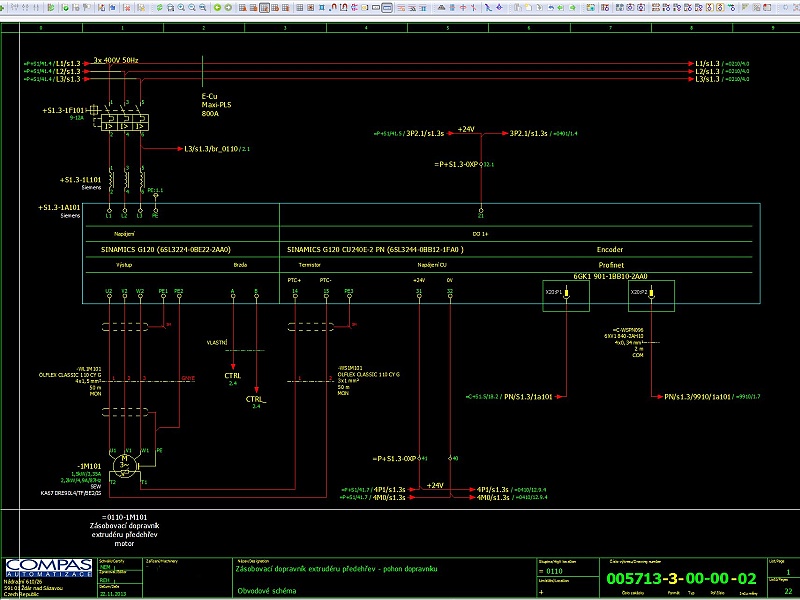Click drawing number 005713-3-00-00-02
The width and height of the screenshot is (800, 600).
point(682,579)
